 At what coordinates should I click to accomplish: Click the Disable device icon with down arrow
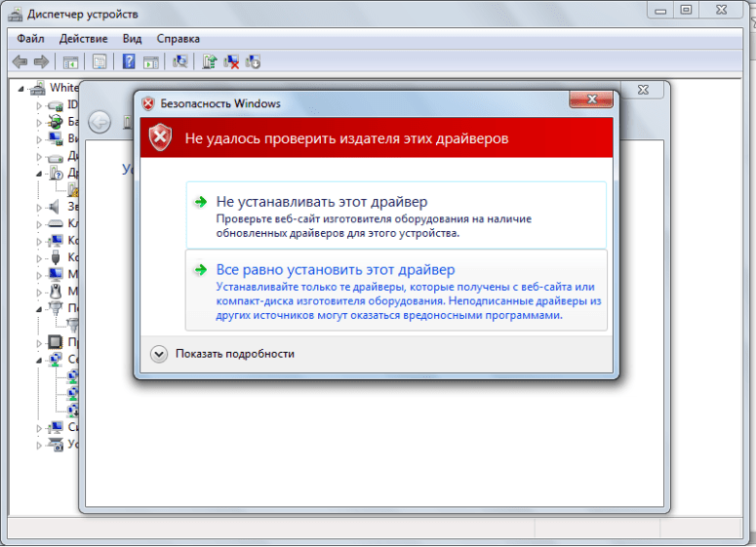(x=253, y=61)
